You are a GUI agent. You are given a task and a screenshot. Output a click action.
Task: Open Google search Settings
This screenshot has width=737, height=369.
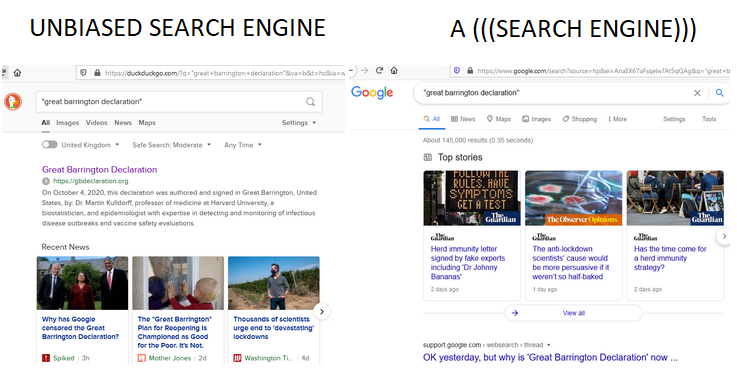point(674,119)
